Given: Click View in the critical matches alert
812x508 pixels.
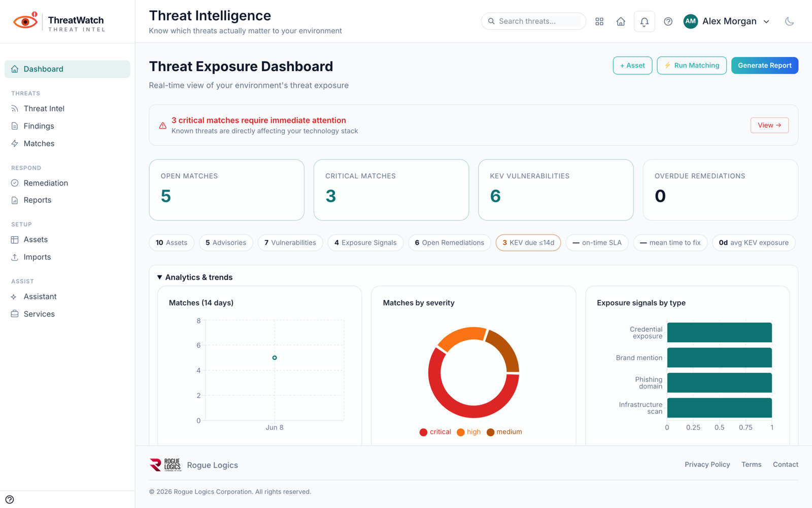Looking at the screenshot, I should click(x=769, y=125).
